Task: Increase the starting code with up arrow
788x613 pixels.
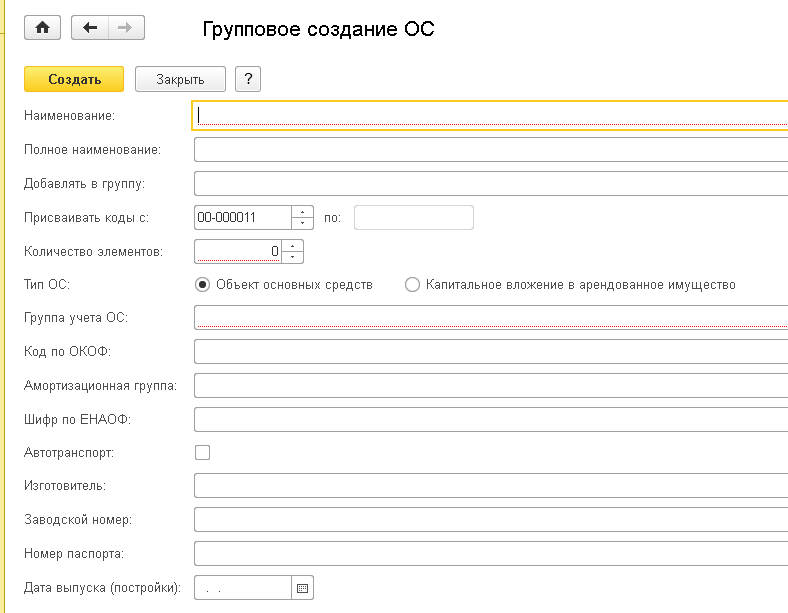Action: point(303,212)
